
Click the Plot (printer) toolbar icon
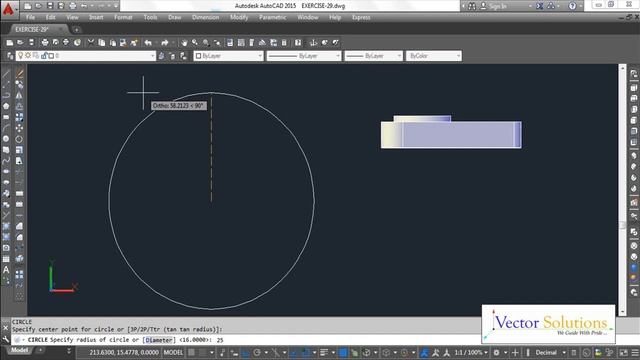pos(45,42)
